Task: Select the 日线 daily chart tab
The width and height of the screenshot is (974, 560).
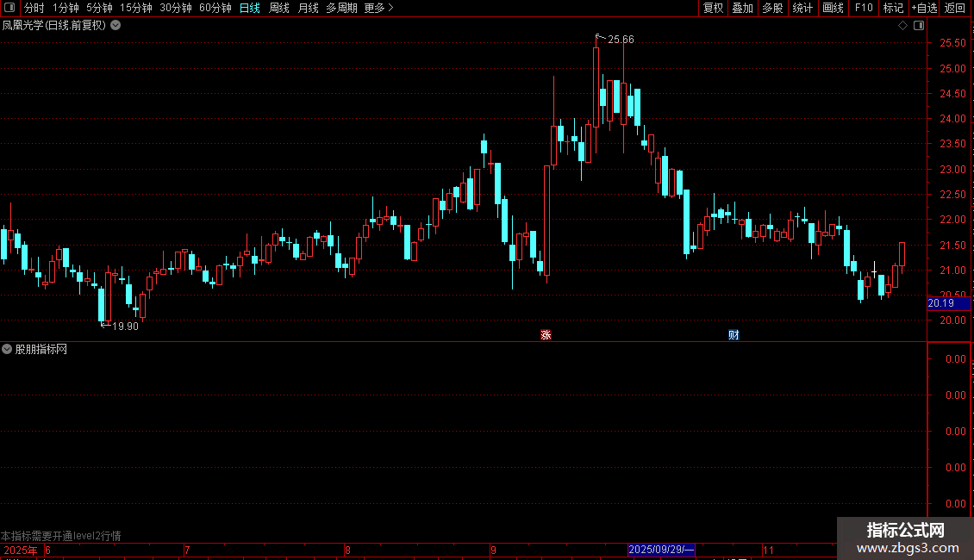Action: tap(250, 8)
